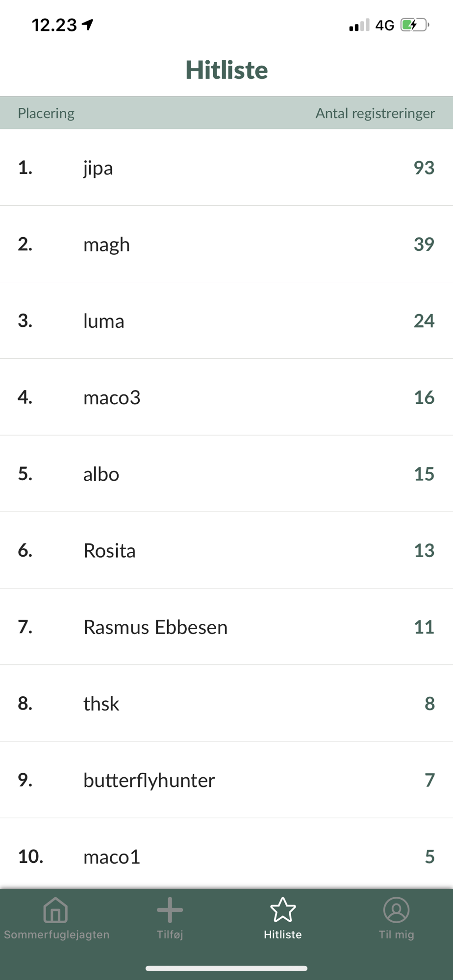The height and width of the screenshot is (980, 453).
Task: Tap the Sommerfuglejagten home icon
Action: (x=55, y=910)
